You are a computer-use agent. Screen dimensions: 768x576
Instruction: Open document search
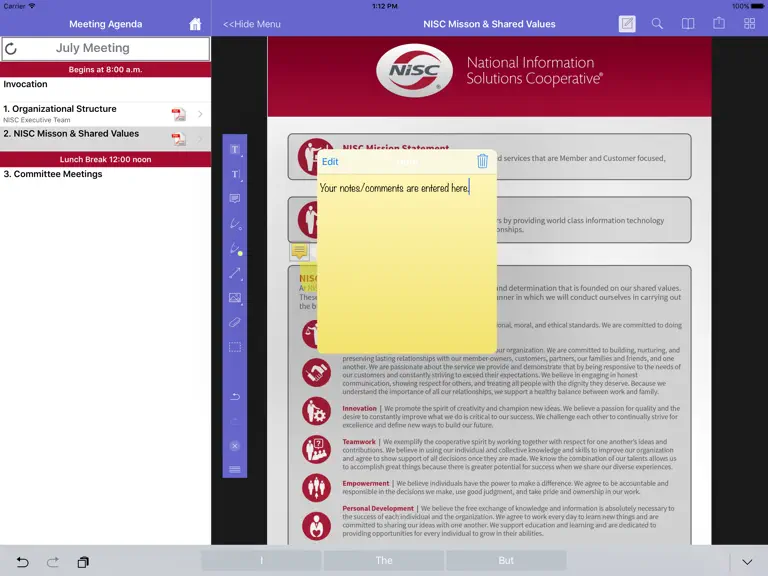(x=657, y=24)
